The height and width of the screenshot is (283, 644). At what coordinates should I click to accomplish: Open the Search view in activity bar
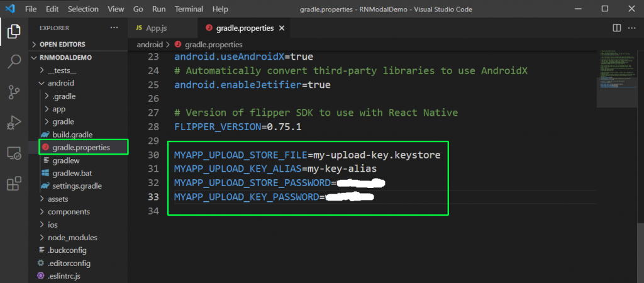pos(14,62)
